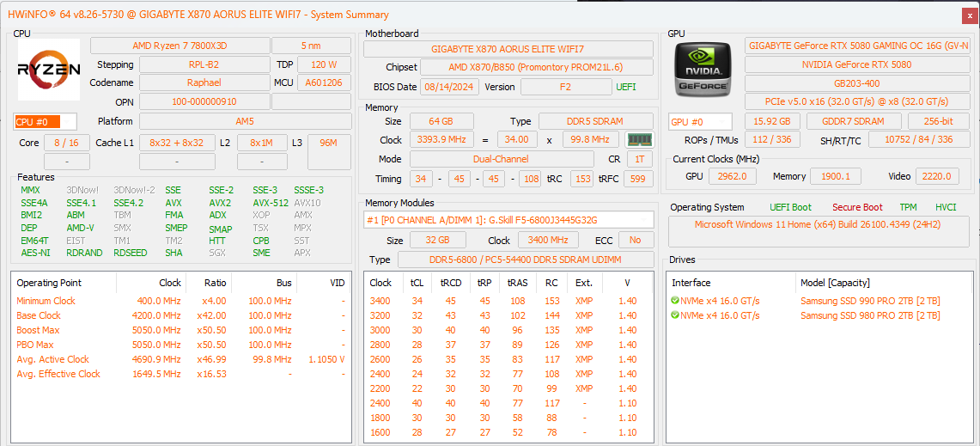Click the OPN value 100-000000910
The image size is (980, 446).
click(x=204, y=101)
